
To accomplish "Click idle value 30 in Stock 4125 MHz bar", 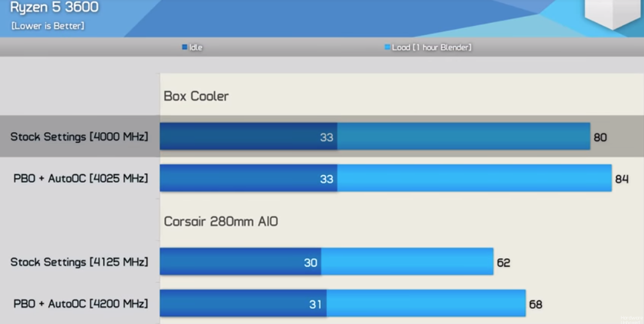I will [311, 262].
